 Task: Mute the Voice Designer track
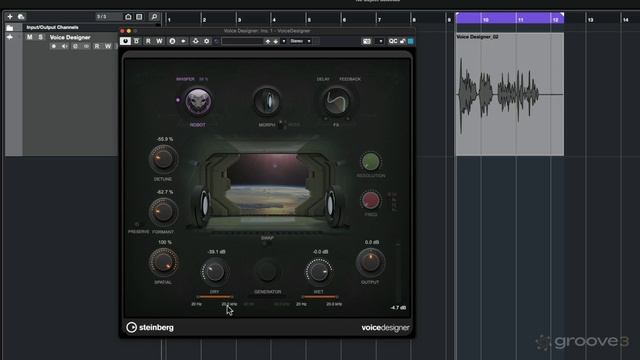(29, 37)
